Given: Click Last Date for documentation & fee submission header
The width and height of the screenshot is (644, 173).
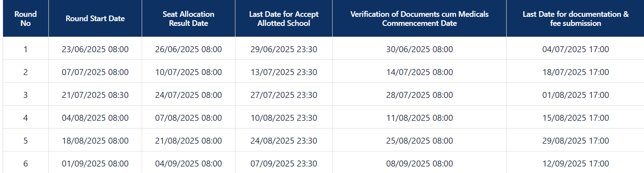Looking at the screenshot, I should tap(575, 19).
